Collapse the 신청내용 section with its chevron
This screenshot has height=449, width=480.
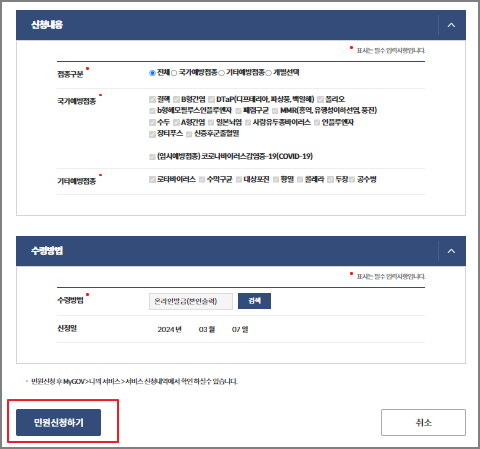click(x=451, y=25)
